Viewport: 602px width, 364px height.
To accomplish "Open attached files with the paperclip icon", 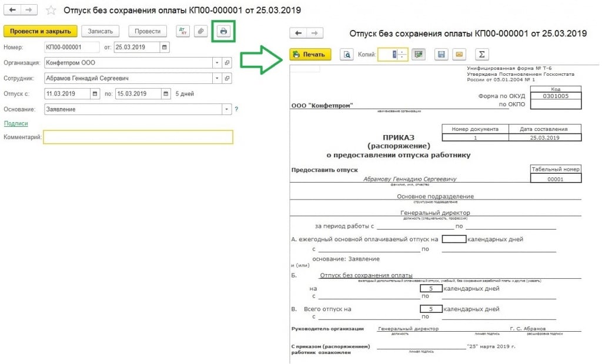I will click(x=200, y=31).
